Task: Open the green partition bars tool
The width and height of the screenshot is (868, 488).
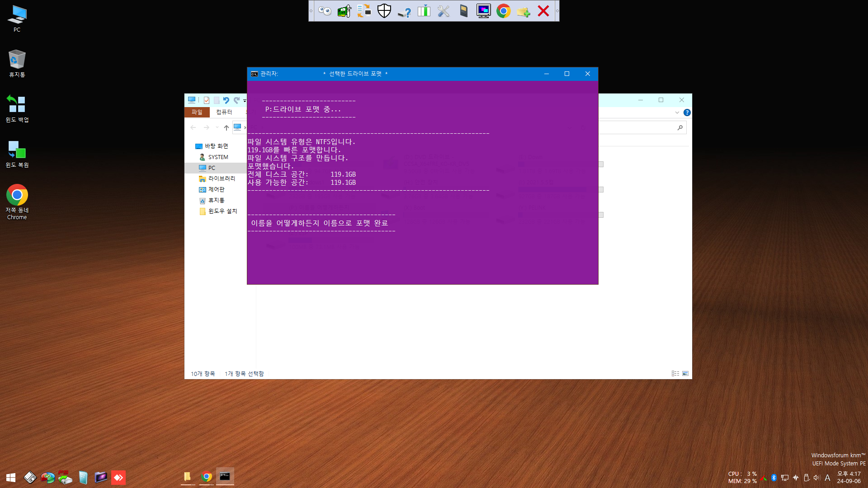Action: [x=424, y=11]
